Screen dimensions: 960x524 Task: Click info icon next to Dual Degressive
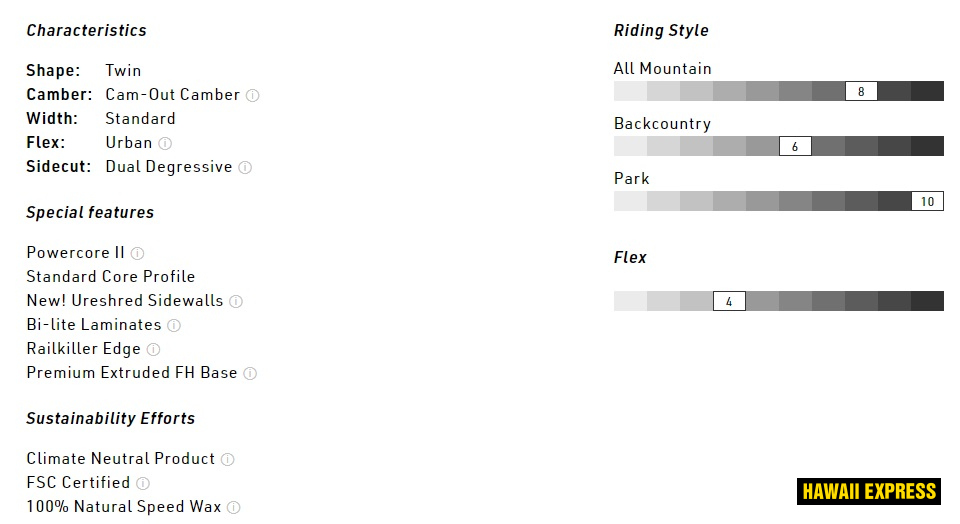[x=245, y=168]
